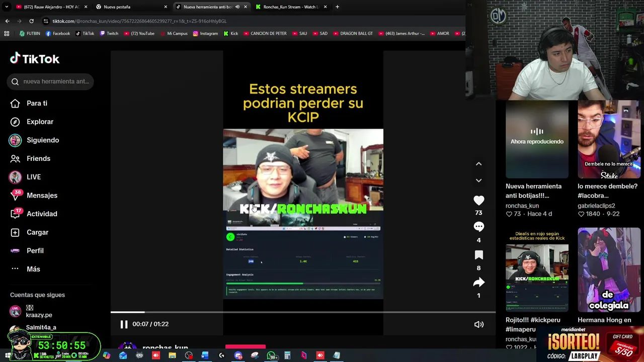Go back in browser history
The height and width of the screenshot is (362, 644).
point(7,21)
